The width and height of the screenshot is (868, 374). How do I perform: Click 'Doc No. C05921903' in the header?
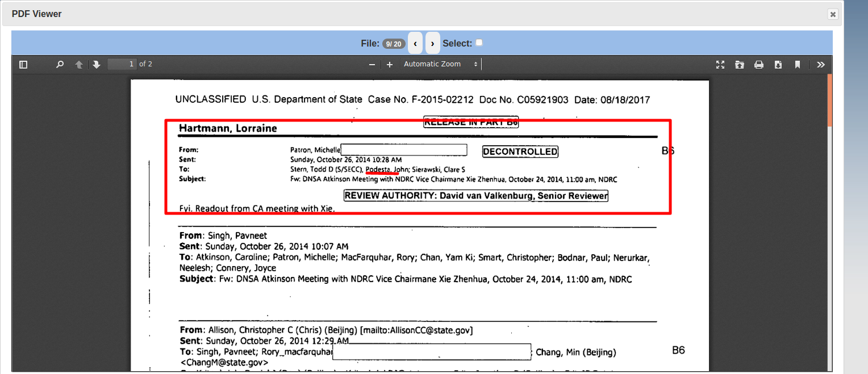point(524,100)
